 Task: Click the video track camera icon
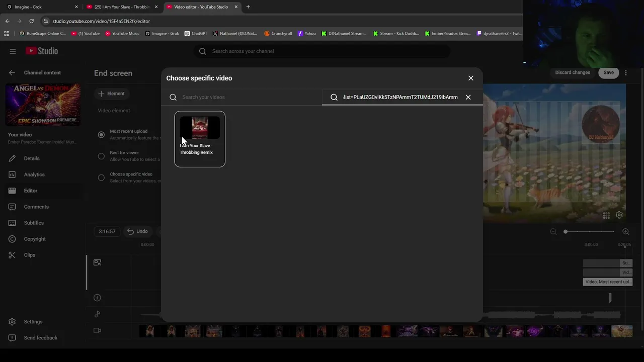(x=97, y=330)
